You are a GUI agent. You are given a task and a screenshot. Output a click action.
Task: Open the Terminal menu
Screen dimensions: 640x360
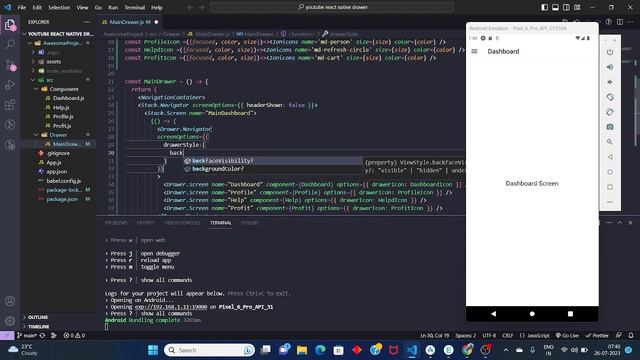pyautogui.click(x=135, y=7)
